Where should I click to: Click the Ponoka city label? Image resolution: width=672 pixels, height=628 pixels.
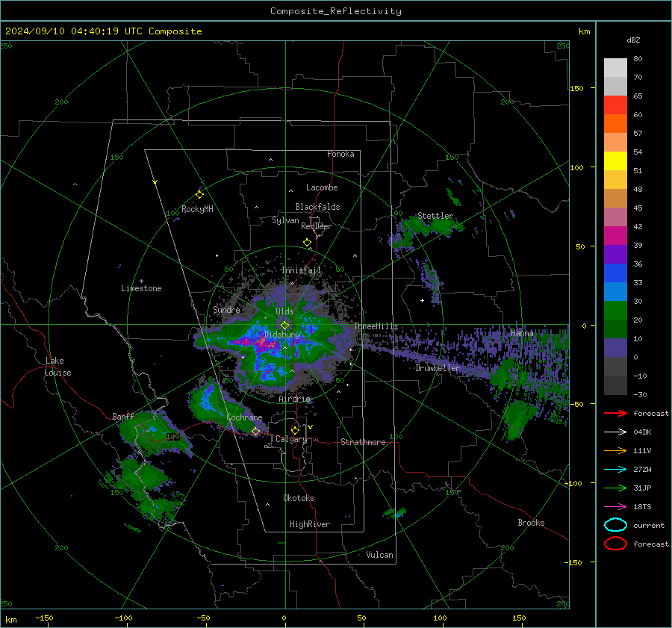(x=340, y=154)
